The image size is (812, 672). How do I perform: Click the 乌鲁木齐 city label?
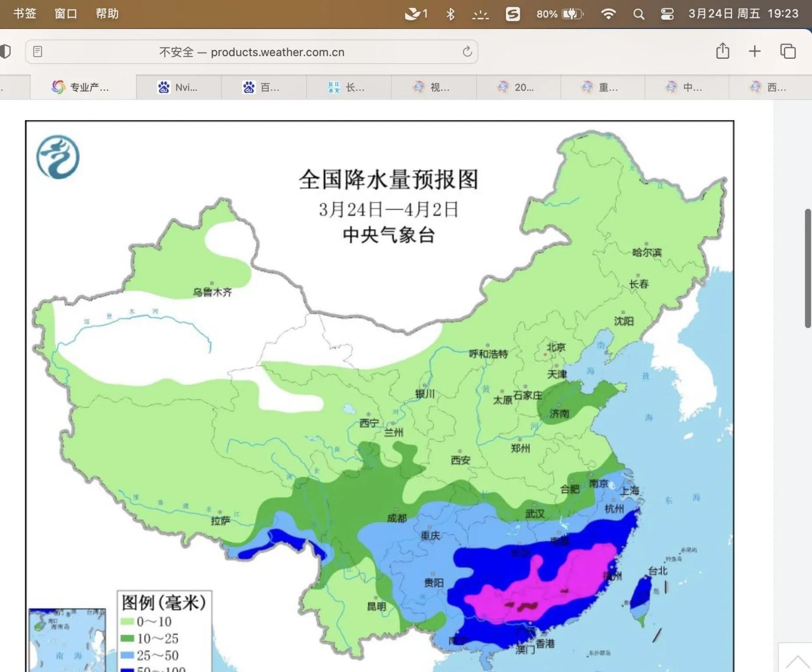212,292
